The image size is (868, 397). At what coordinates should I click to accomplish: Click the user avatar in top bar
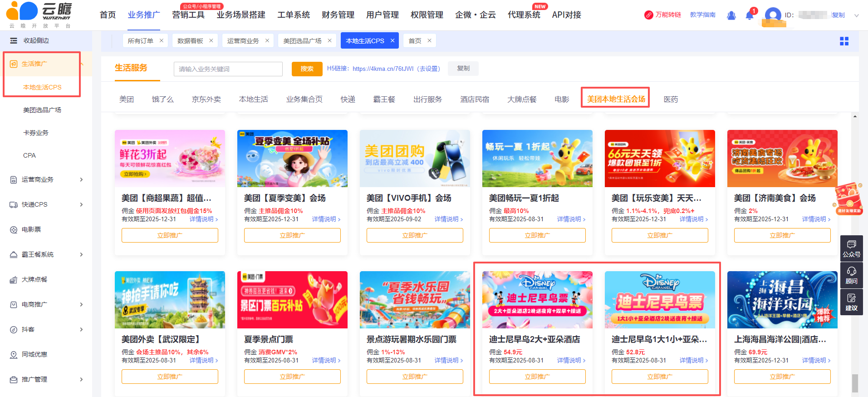[773, 16]
